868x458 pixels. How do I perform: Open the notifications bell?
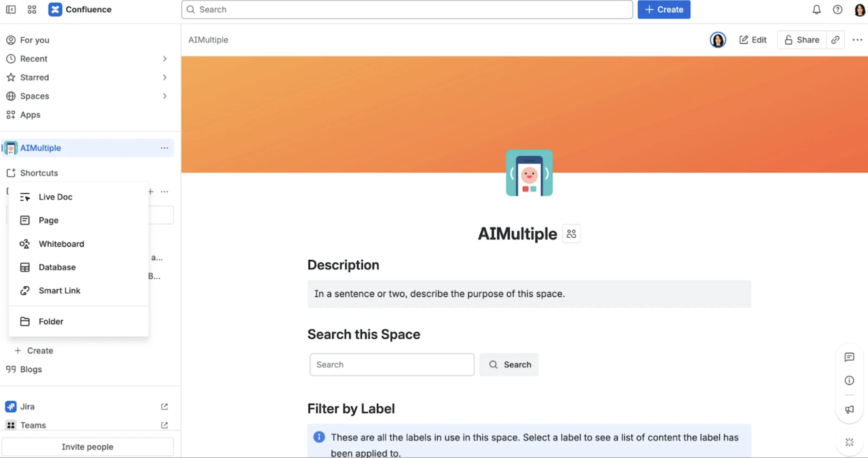point(816,10)
